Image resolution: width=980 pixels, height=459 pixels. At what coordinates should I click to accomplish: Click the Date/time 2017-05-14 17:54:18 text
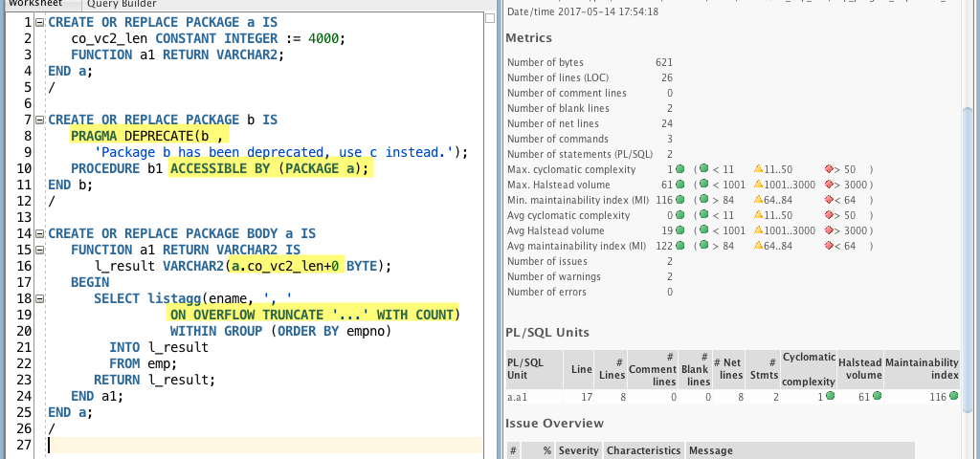(583, 11)
